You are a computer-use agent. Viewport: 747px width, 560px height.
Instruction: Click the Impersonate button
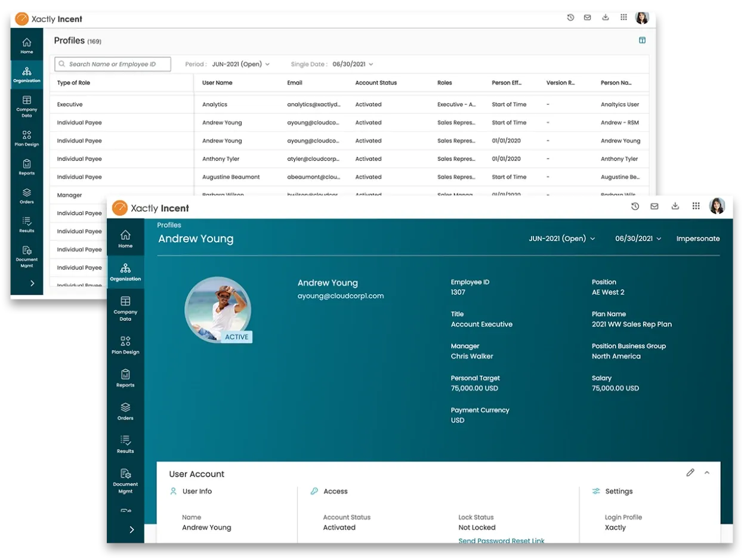tap(698, 239)
